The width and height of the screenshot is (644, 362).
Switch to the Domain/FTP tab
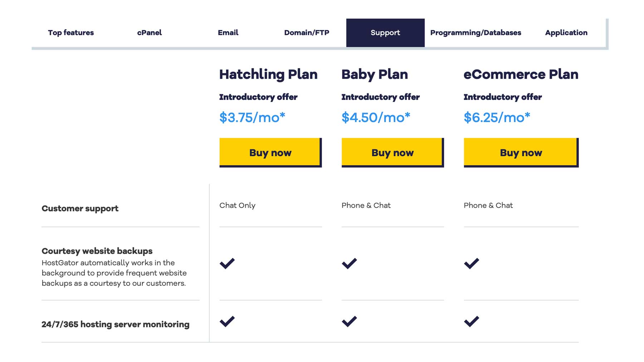(x=307, y=33)
